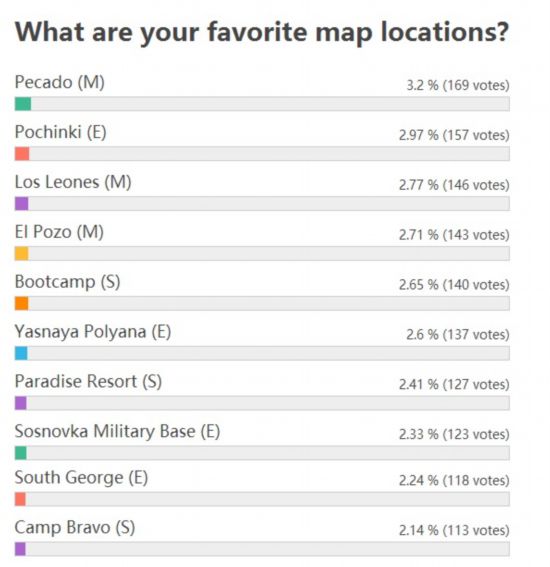Viewport: 550px width, 567px height.
Task: Click the green Pecado (M) bar segment
Action: coord(23,104)
